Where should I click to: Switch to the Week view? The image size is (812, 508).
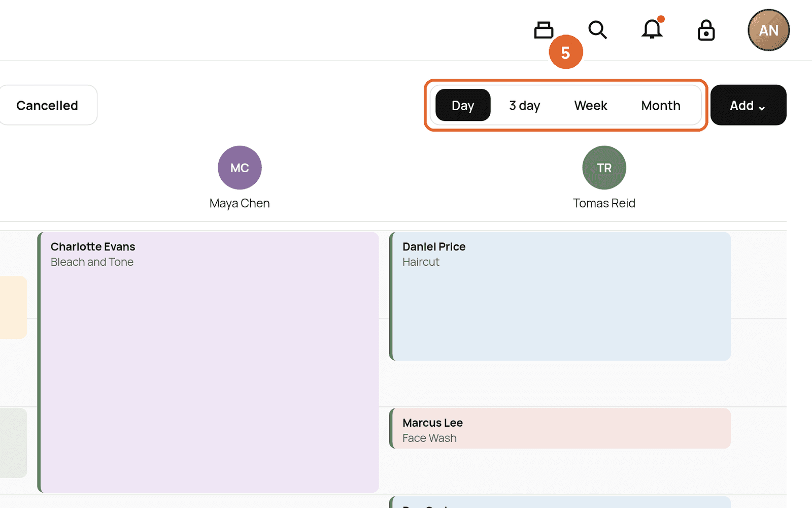coord(591,105)
